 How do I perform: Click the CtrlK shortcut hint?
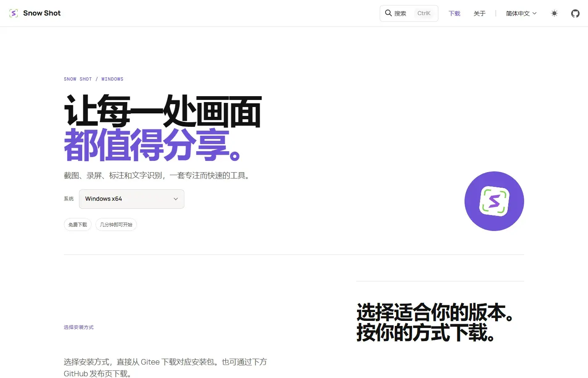coord(424,13)
